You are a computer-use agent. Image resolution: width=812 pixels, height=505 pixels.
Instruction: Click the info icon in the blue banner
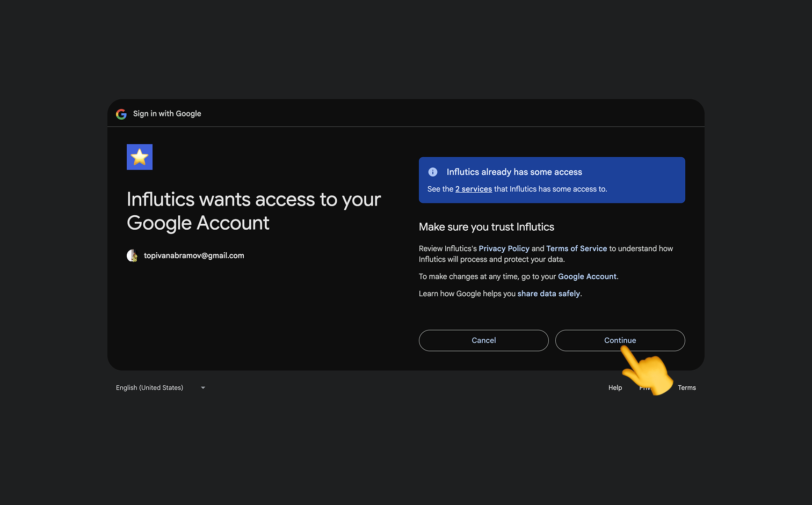[x=433, y=172]
